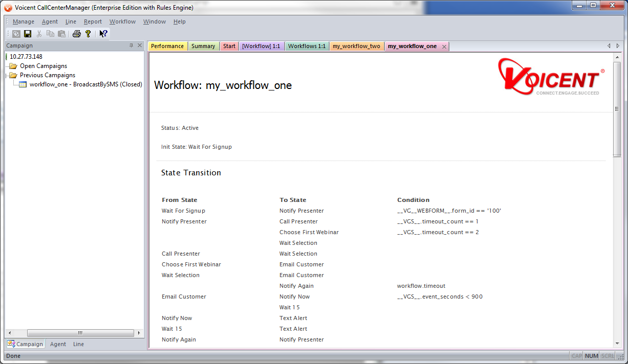Screen dimensions: 628x364
Task: Switch to the [Workflow] 1:1 tab
Action: pos(261,46)
